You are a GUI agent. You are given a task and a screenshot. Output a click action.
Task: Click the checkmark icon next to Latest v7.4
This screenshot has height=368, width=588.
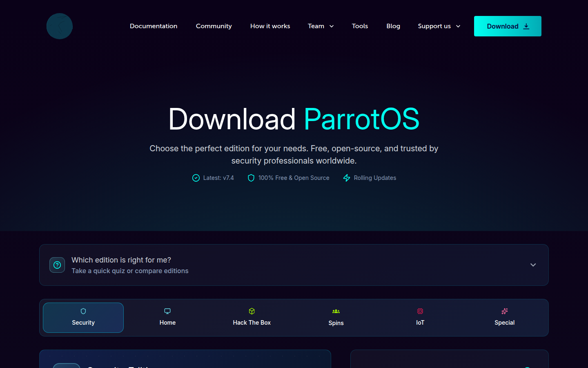tap(196, 178)
